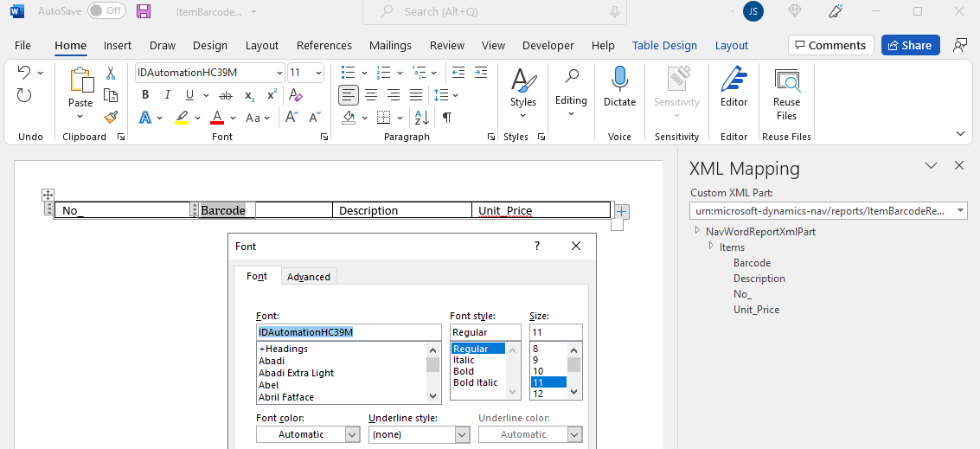Click the Format Painter brush icon
The width and height of the screenshot is (980, 449).
(111, 117)
